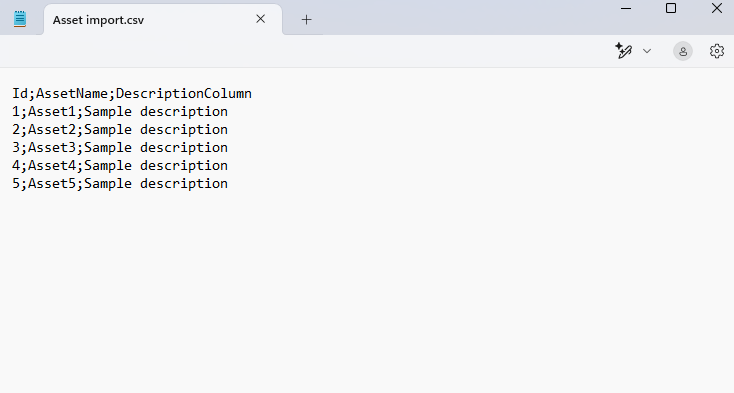
Task: Expand the Rewrite options chevron
Action: (x=647, y=51)
